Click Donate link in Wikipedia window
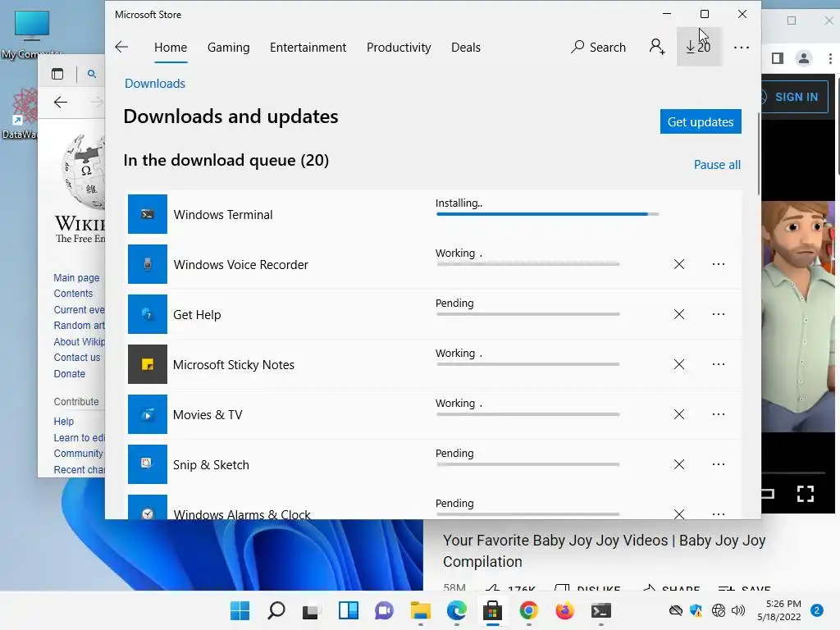This screenshot has height=630, width=840. pos(70,374)
